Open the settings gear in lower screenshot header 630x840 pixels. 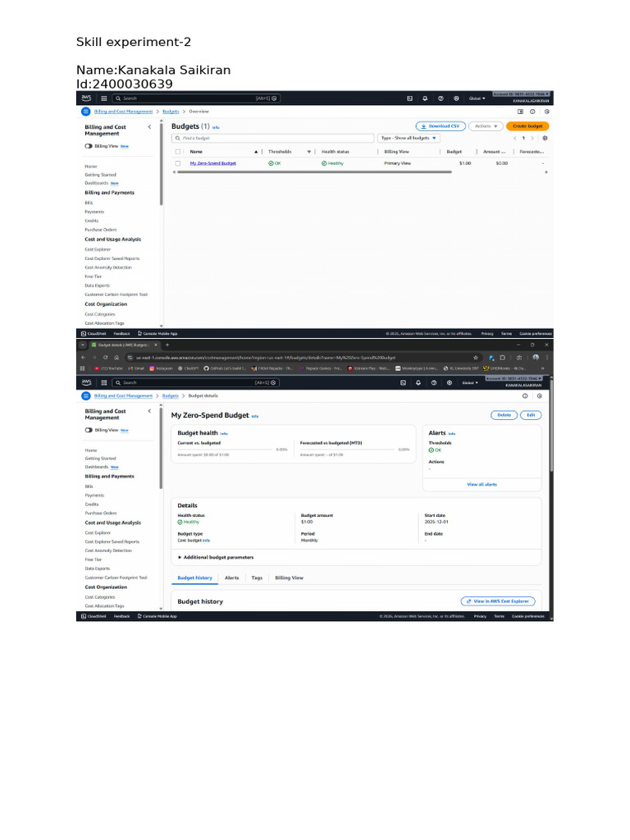coord(450,382)
